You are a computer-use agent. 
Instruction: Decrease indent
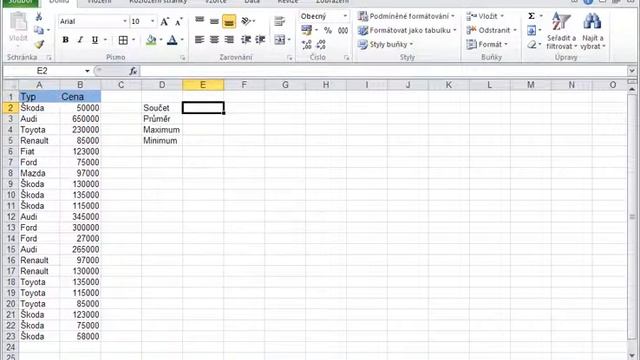tap(246, 40)
